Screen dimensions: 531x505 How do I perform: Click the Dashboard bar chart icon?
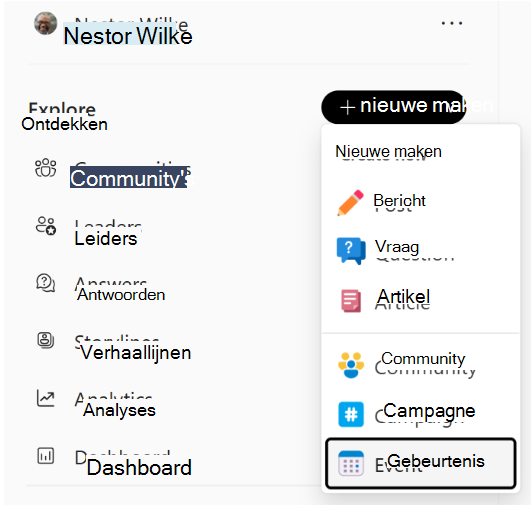[x=45, y=456]
